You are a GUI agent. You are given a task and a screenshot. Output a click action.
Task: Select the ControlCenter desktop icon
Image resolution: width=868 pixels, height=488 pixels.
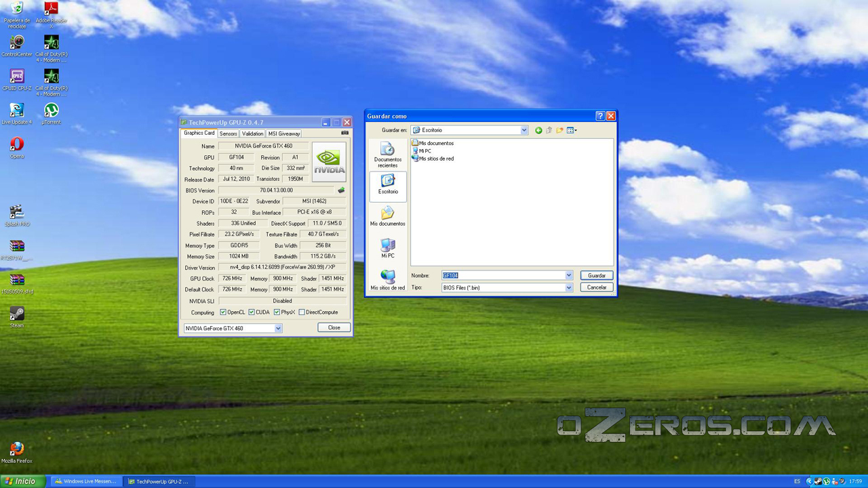(17, 46)
